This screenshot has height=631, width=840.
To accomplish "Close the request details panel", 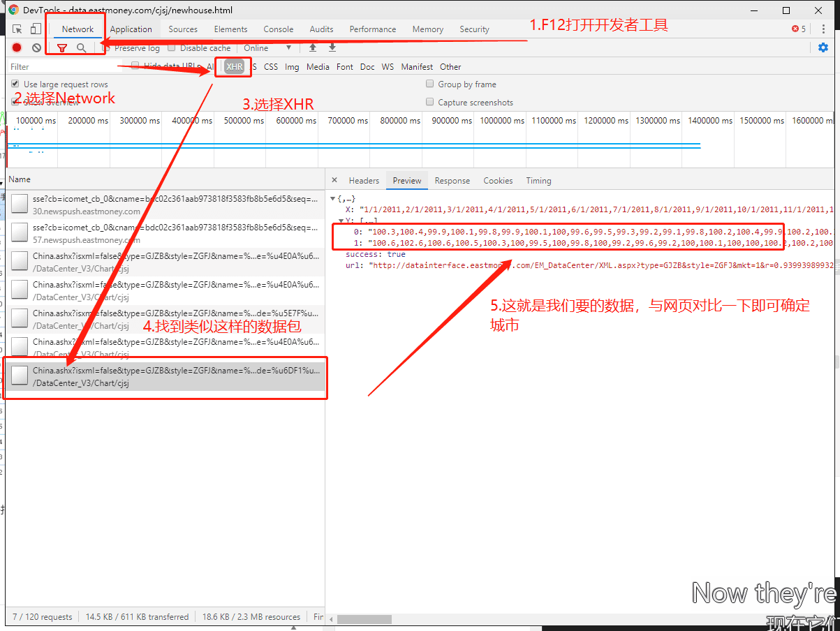I will tap(334, 180).
